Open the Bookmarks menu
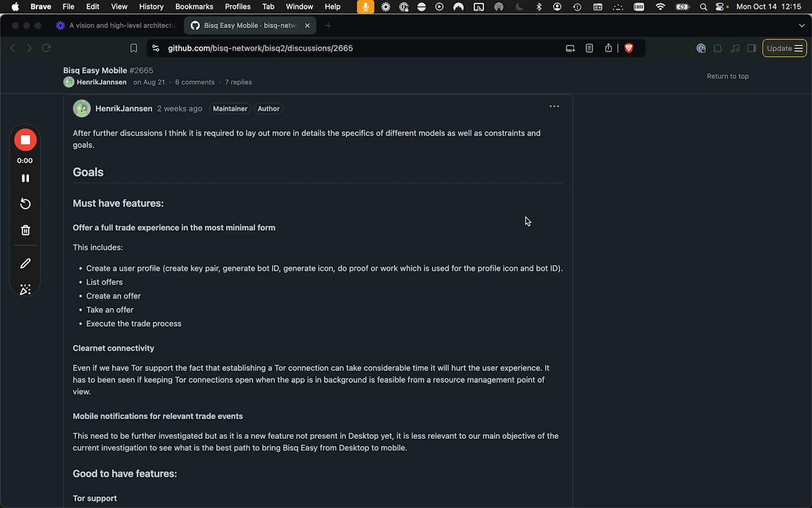 click(194, 7)
